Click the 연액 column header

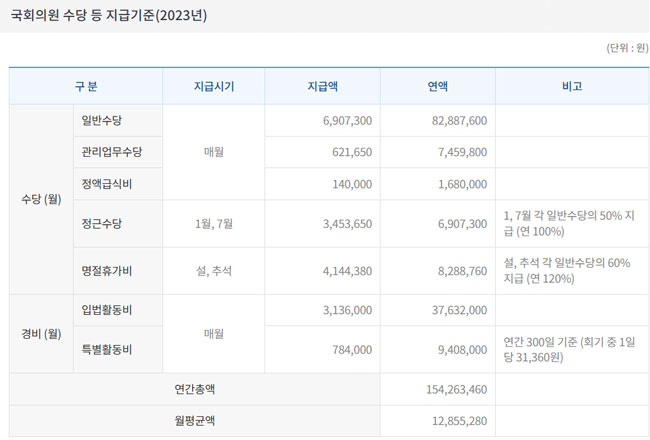click(x=437, y=86)
